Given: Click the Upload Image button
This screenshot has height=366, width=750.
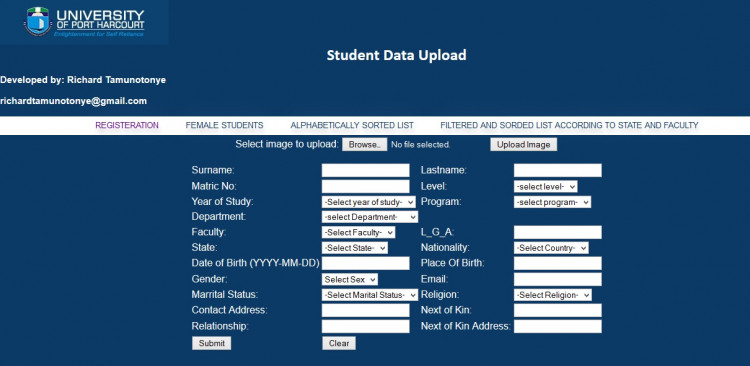Looking at the screenshot, I should click(523, 144).
